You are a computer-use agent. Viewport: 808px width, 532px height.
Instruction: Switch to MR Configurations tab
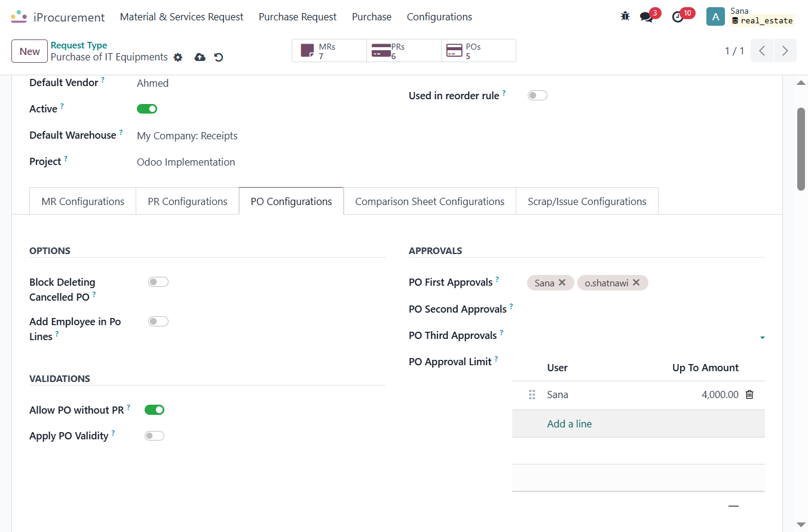coord(83,201)
